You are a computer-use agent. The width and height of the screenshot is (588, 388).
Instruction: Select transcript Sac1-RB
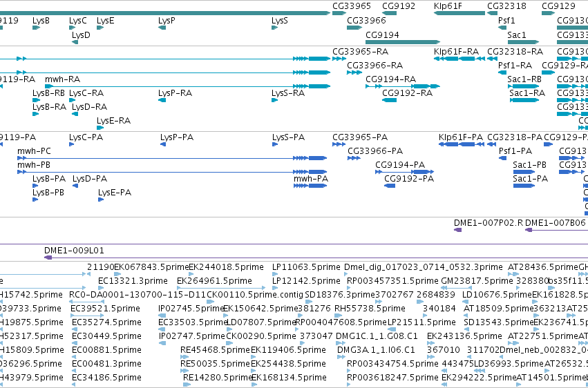523,86
